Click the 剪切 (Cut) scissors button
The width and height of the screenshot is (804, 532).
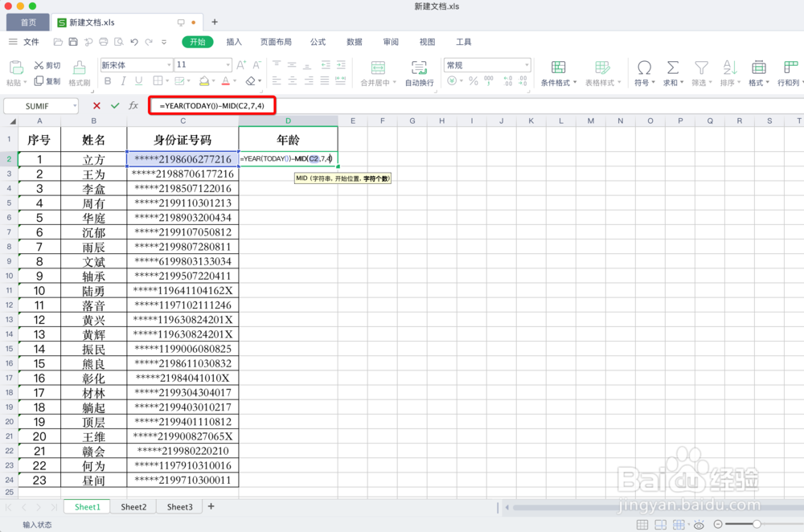coord(47,66)
